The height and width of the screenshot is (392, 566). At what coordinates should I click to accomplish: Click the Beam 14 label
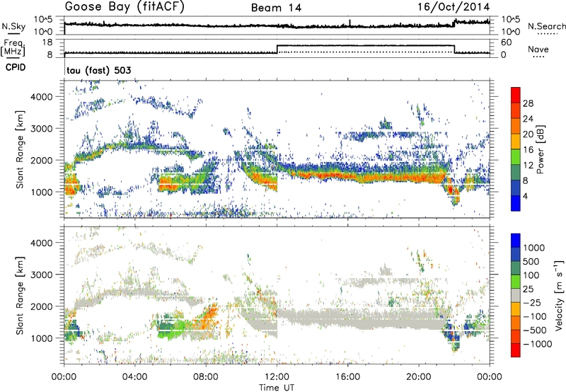pos(276,8)
